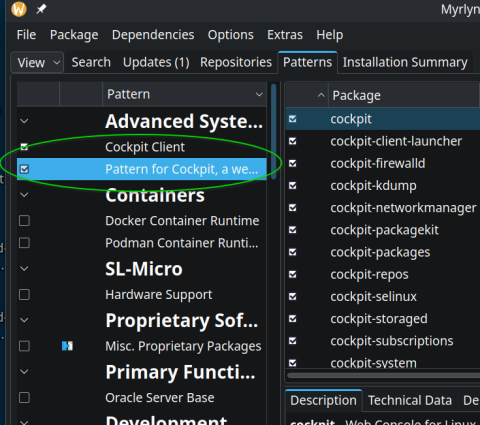Collapse the Proprietary Sof... category
This screenshot has height=425, width=480.
pyautogui.click(x=24, y=320)
